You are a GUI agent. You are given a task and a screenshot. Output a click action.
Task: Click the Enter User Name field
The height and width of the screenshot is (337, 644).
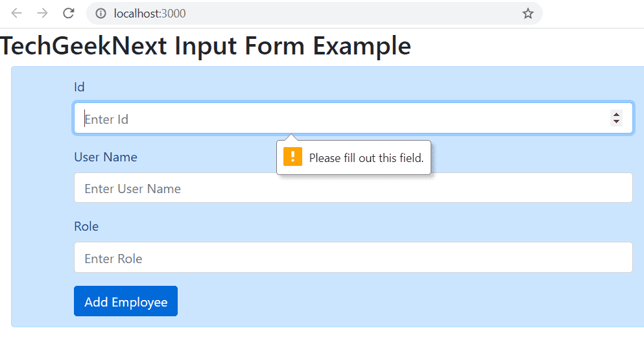click(x=353, y=188)
